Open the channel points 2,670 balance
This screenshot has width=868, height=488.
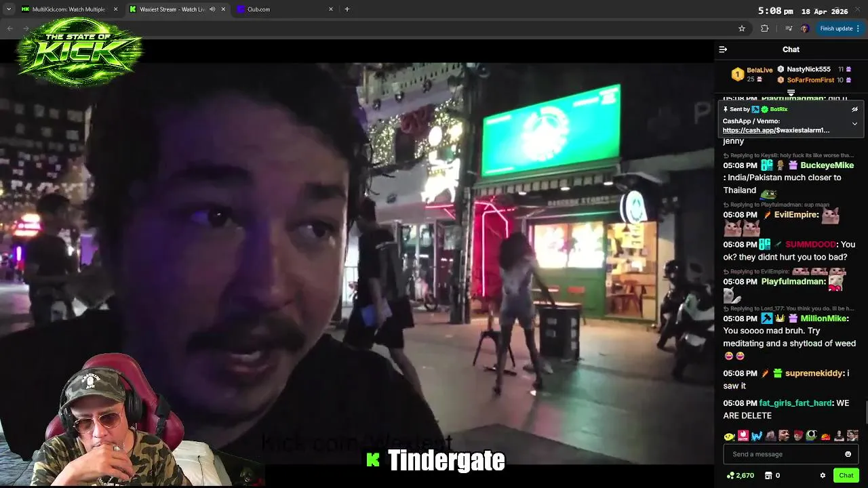(x=741, y=476)
